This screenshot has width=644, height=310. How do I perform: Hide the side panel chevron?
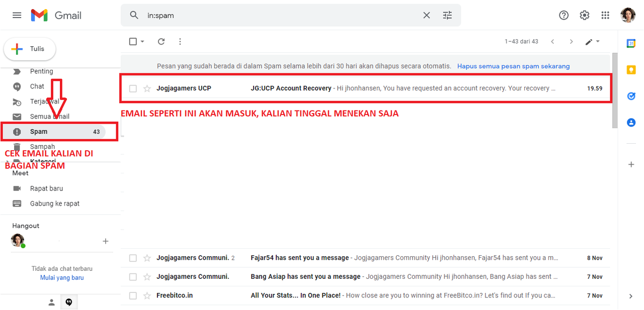631,296
